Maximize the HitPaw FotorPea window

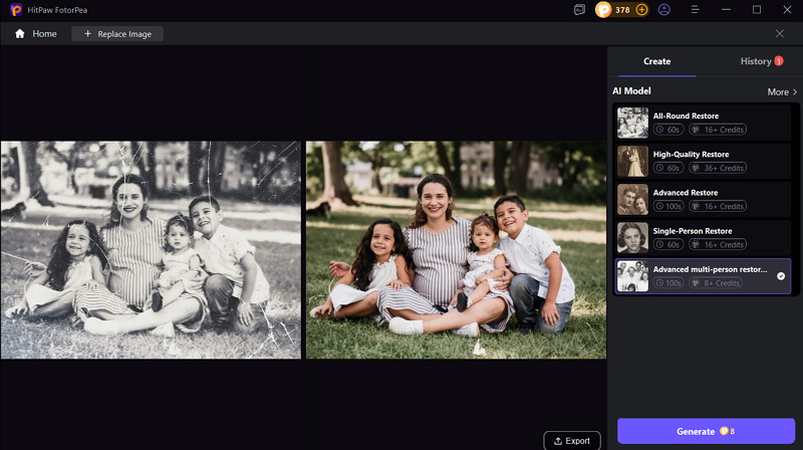(756, 10)
